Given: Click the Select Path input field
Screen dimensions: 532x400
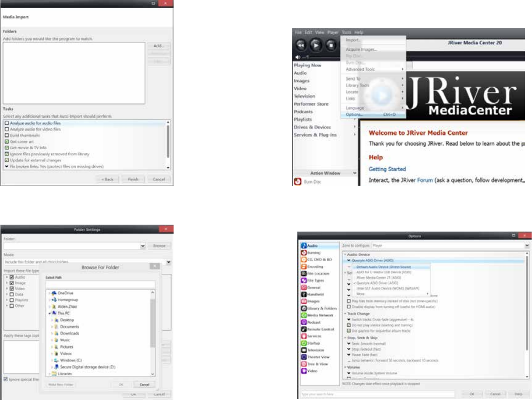Looking at the screenshot, I should pos(100,284).
